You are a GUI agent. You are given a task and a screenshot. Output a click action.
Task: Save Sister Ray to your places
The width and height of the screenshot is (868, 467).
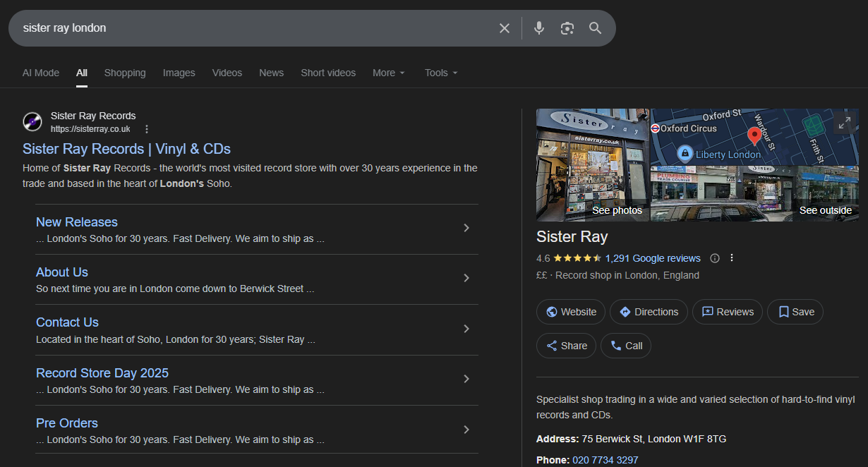795,311
